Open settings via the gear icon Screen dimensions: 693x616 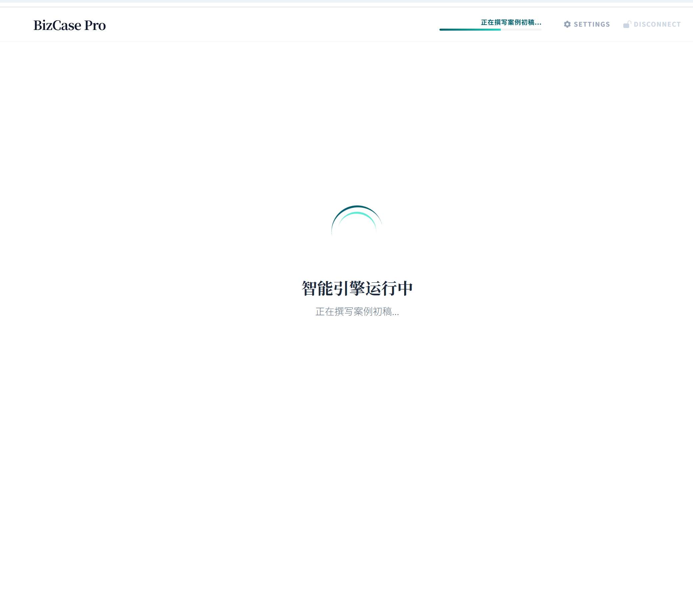pos(567,24)
